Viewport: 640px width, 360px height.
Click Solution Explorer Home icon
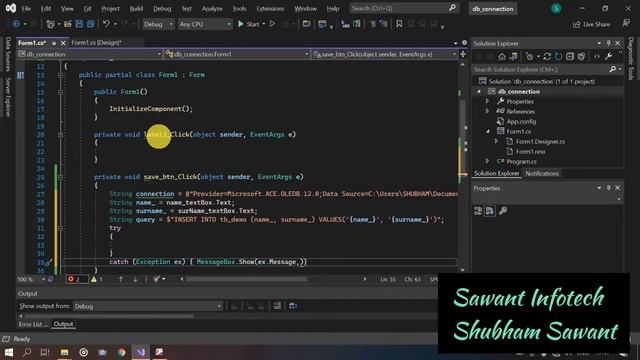[502, 56]
